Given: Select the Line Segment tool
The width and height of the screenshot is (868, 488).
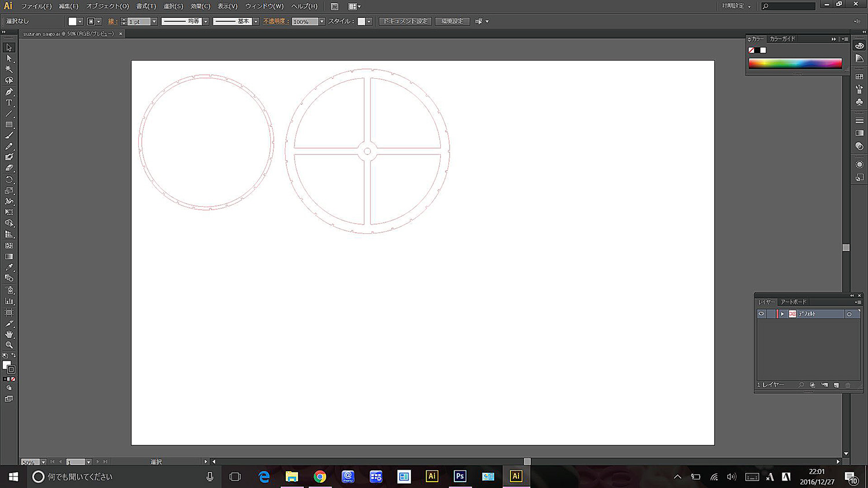Looking at the screenshot, I should pyautogui.click(x=9, y=113).
